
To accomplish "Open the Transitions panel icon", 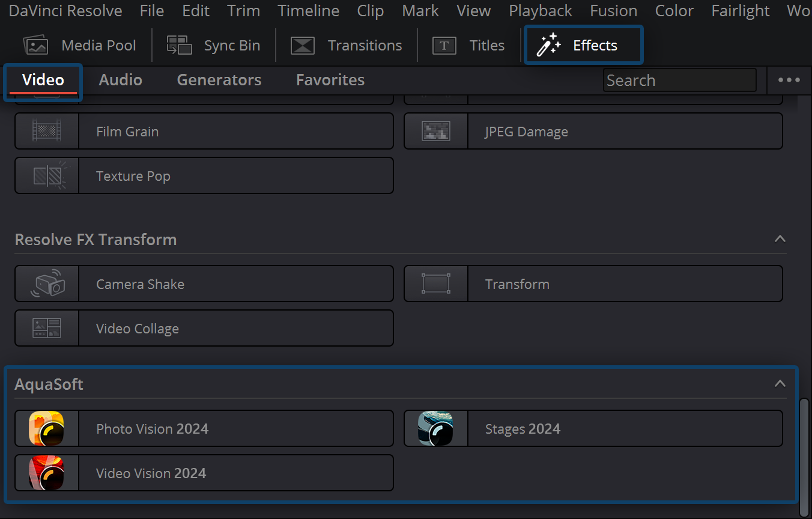I will (x=303, y=44).
